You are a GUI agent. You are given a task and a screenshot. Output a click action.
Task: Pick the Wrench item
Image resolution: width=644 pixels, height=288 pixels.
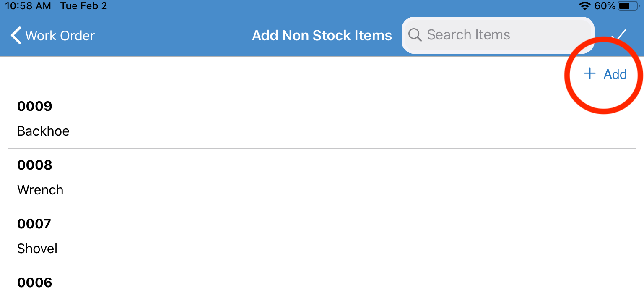tap(40, 190)
